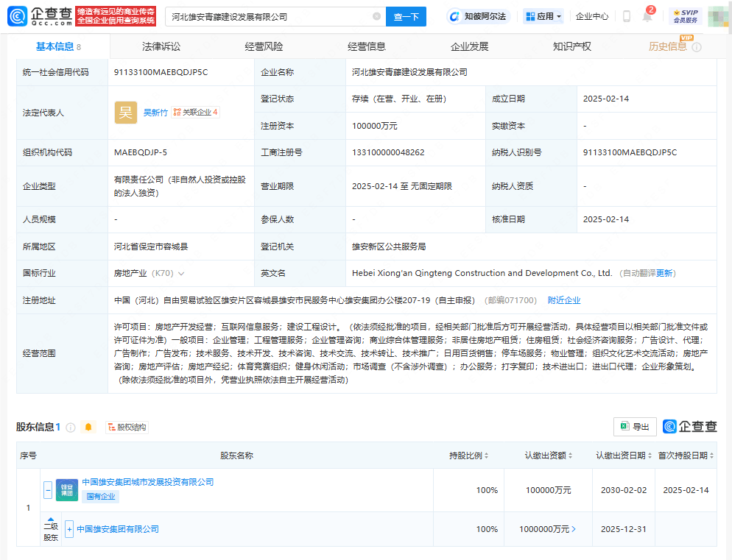Sort by 持股比例 column

[x=468, y=456]
